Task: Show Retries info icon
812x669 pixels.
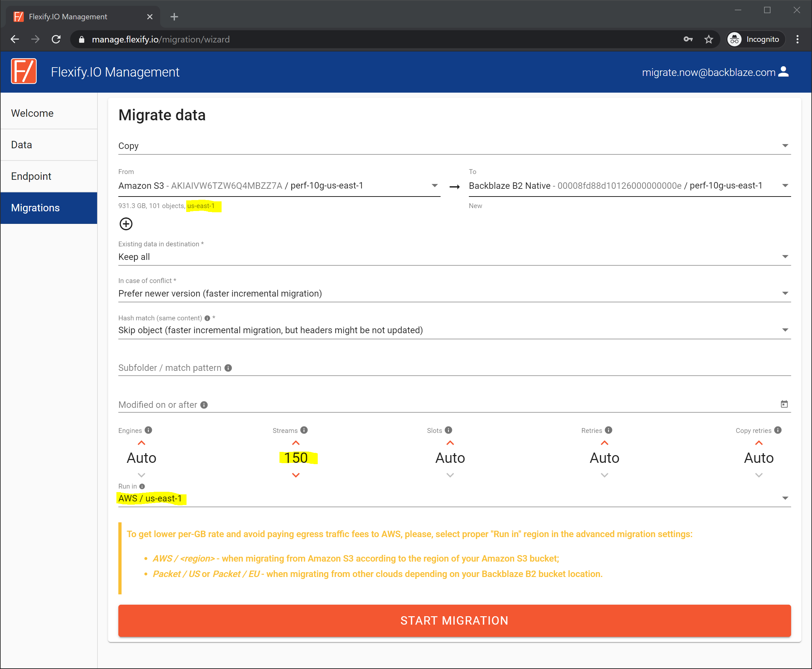Action: click(x=609, y=430)
